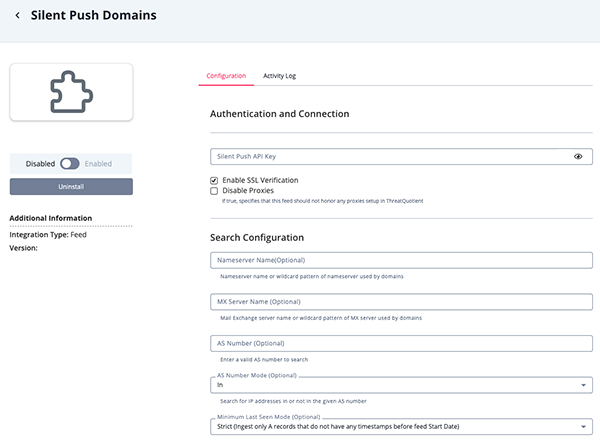600x440 pixels.
Task: Click the Authentication and Connection heading
Action: tap(280, 114)
